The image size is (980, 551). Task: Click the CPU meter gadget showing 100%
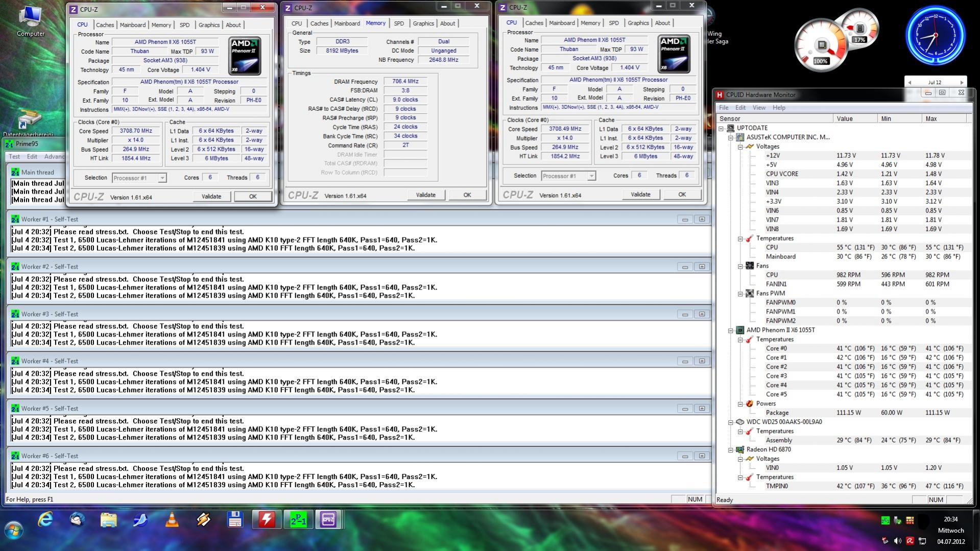(820, 46)
